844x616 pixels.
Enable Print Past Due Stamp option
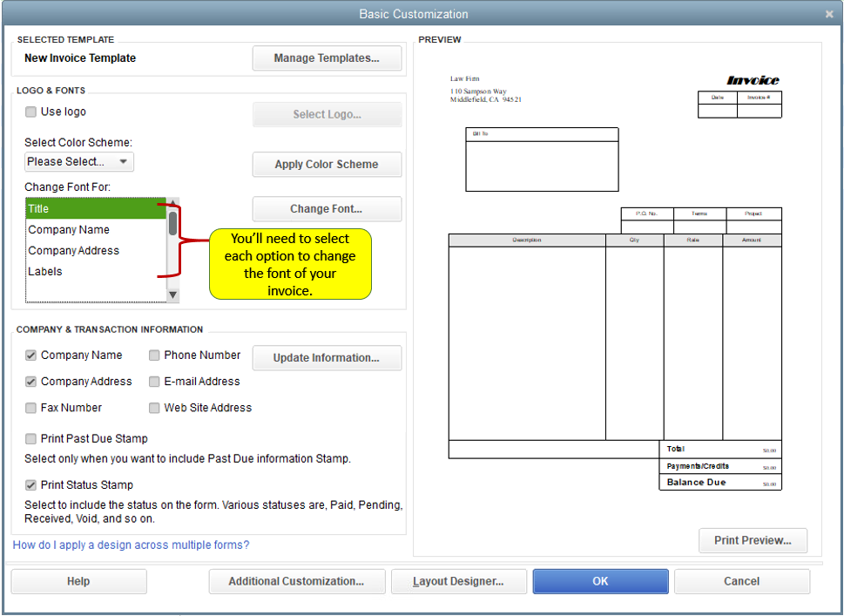coord(30,439)
